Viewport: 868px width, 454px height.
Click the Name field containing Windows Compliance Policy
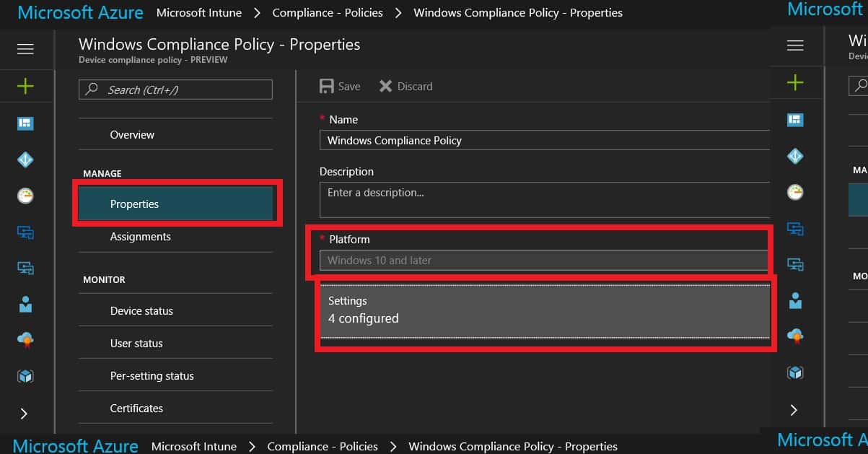[x=545, y=140]
